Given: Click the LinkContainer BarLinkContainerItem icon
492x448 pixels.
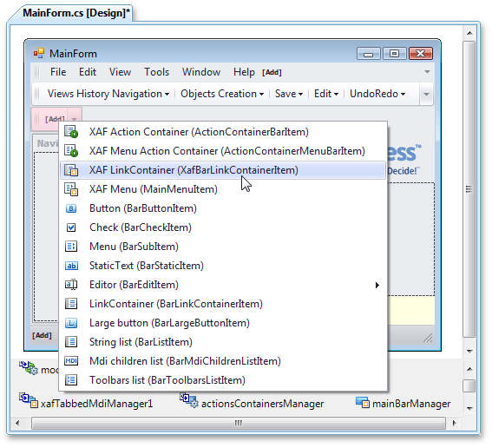Looking at the screenshot, I should pos(71,304).
